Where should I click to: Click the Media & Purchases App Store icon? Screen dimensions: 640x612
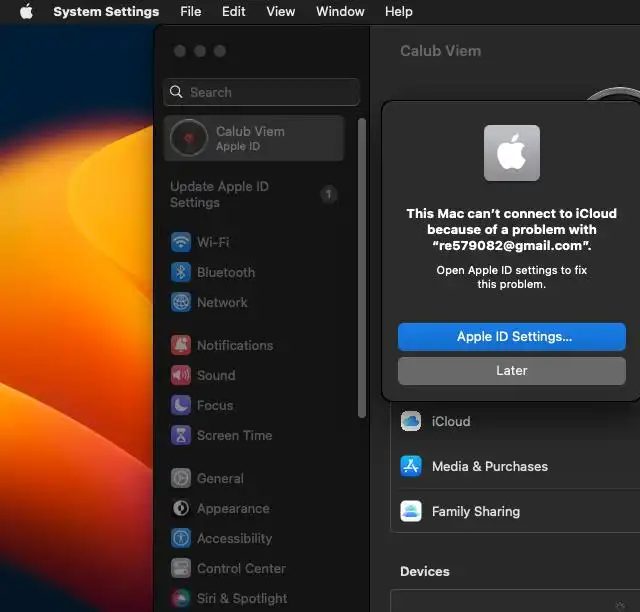pos(411,466)
